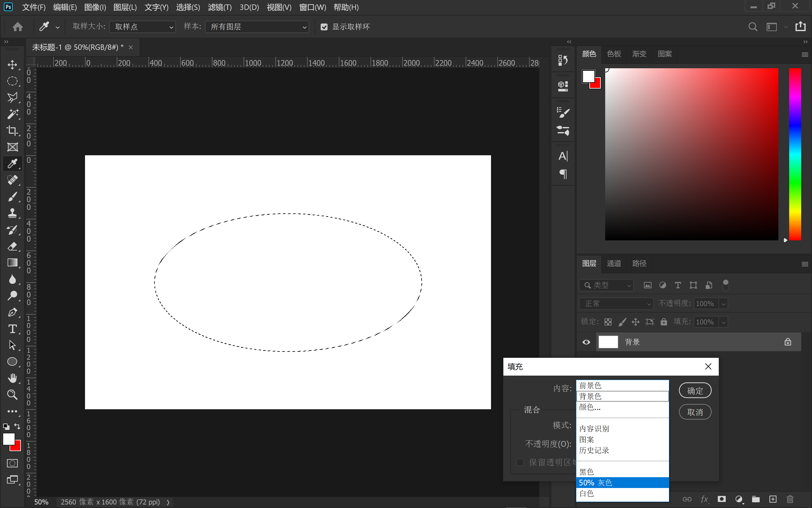The height and width of the screenshot is (508, 812).
Task: Hide the 背景 layer visibility eye
Action: coord(586,342)
